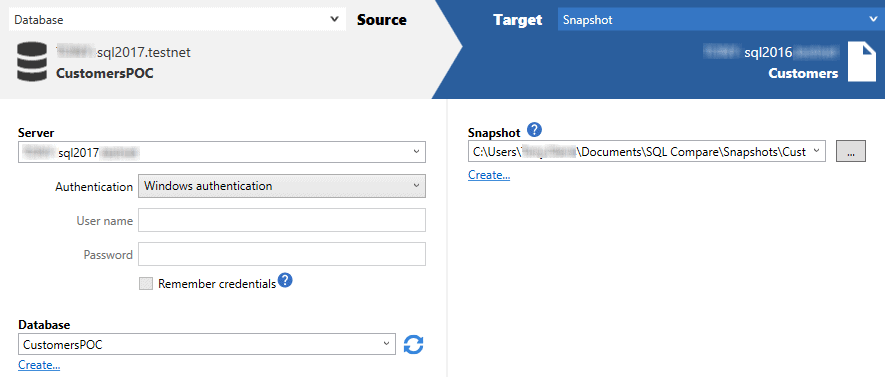The height and width of the screenshot is (377, 885).
Task: Click the target snapshot file icon
Action: coord(862,63)
